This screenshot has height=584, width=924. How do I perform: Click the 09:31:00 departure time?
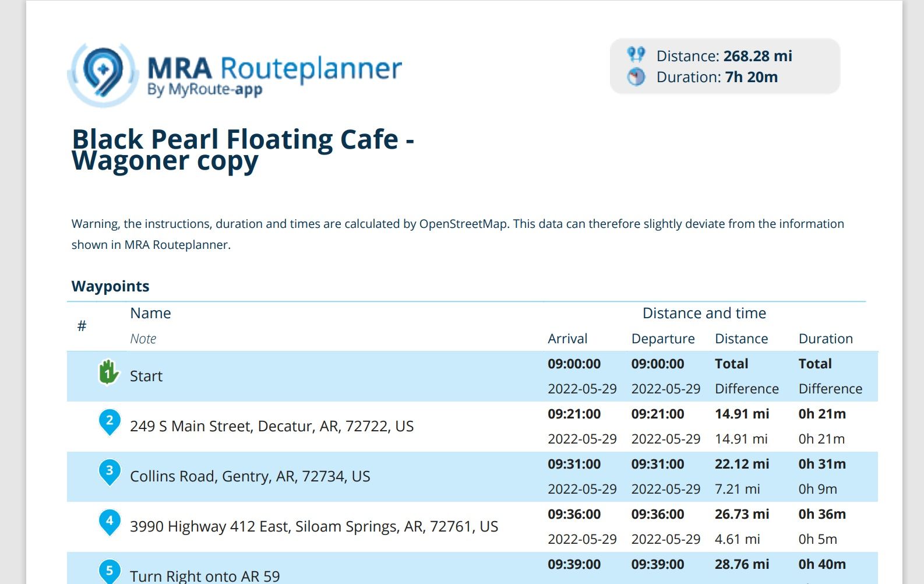point(658,464)
